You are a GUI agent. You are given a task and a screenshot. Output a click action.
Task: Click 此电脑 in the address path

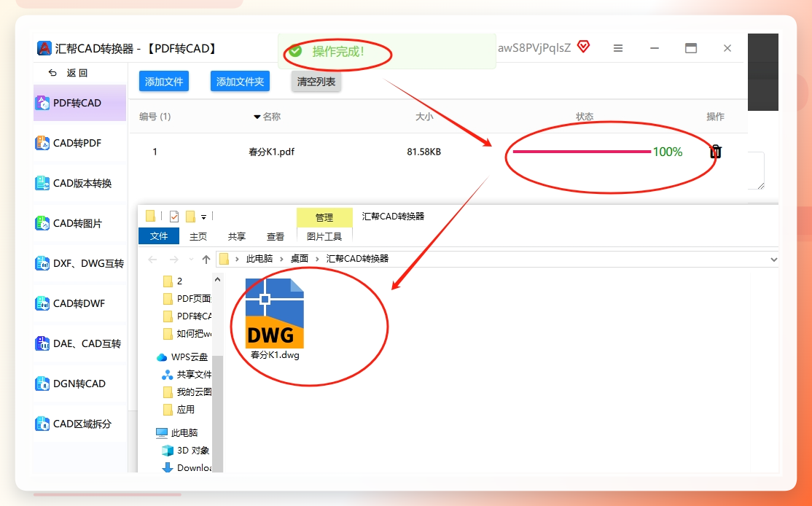(259, 259)
